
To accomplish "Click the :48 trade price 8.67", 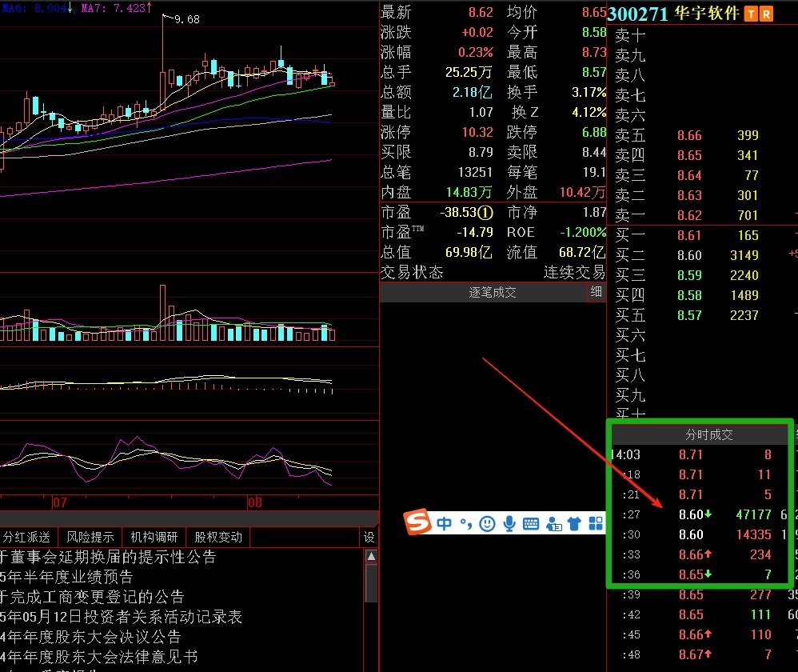I will coord(691,654).
